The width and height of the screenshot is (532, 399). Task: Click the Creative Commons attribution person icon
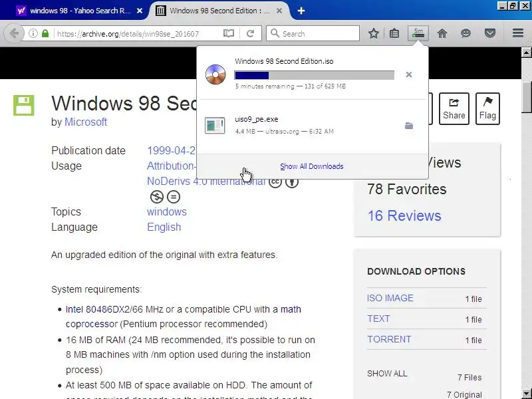292,182
